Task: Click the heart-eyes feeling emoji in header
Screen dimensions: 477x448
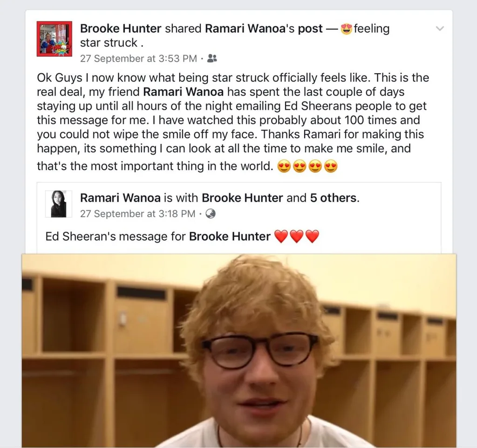Action: pyautogui.click(x=347, y=28)
